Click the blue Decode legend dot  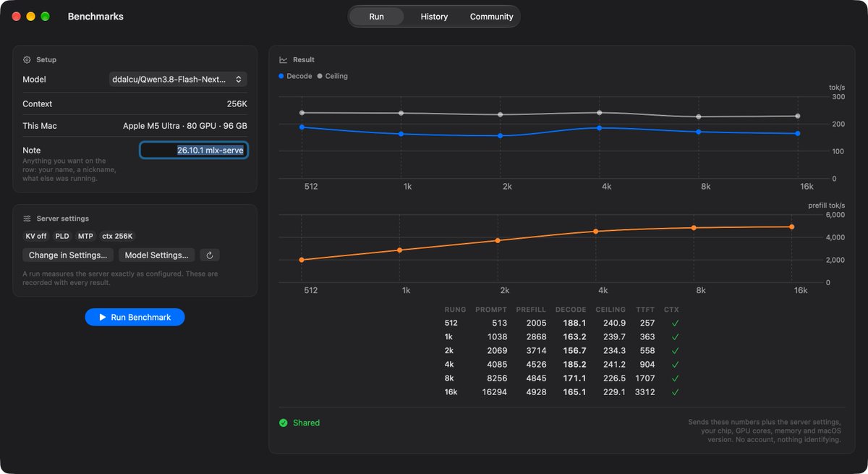click(x=281, y=76)
